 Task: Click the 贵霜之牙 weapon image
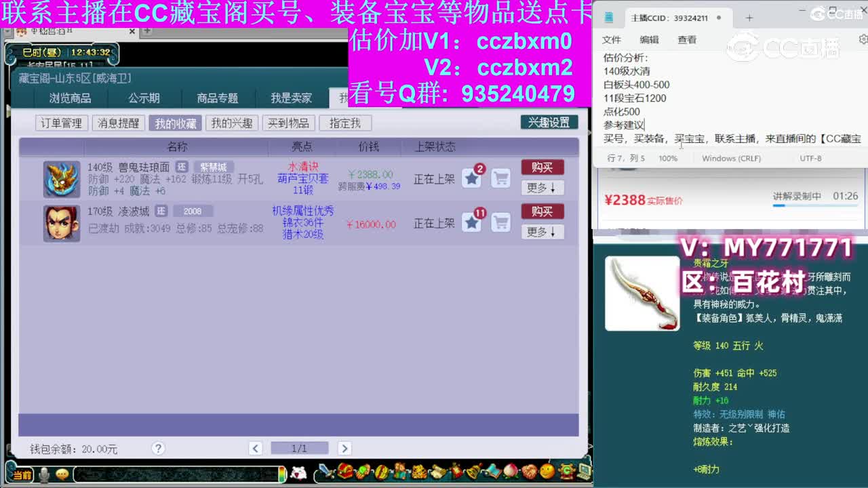[642, 293]
